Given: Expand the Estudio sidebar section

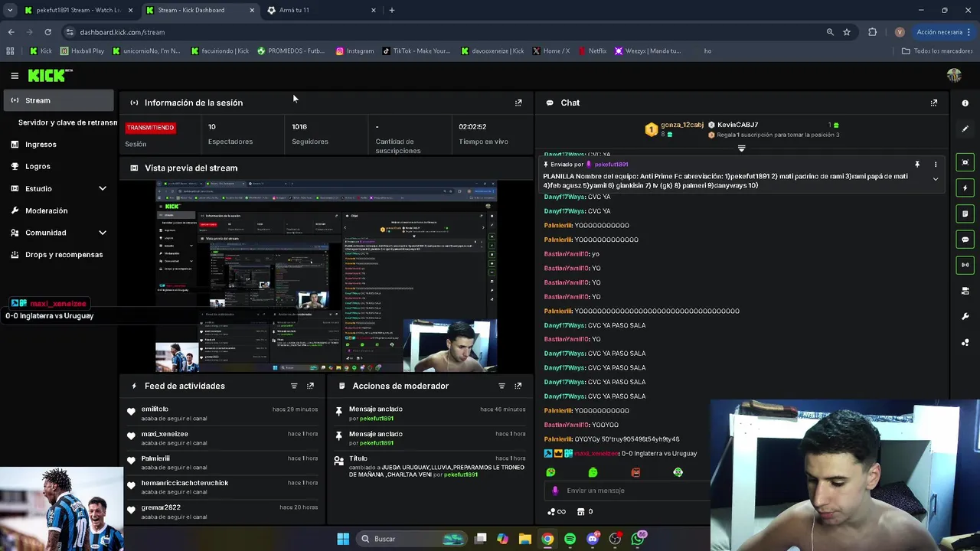Looking at the screenshot, I should click(103, 188).
